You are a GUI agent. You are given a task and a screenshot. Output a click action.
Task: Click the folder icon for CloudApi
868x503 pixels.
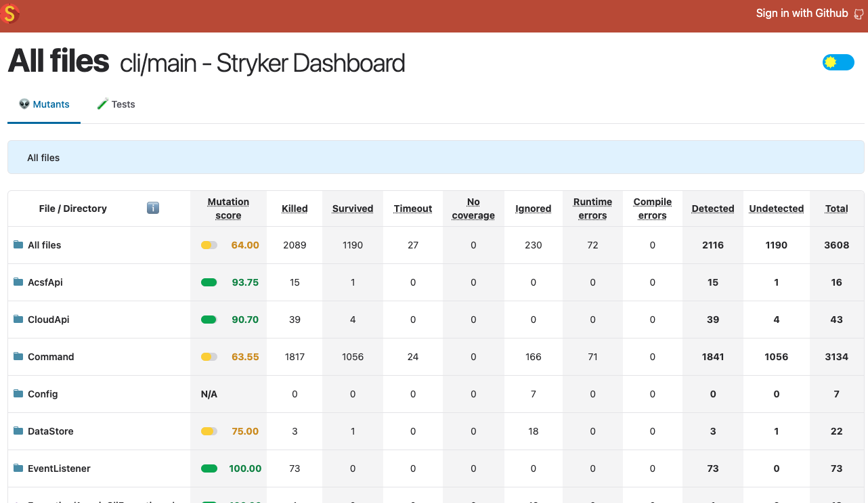[x=18, y=319]
